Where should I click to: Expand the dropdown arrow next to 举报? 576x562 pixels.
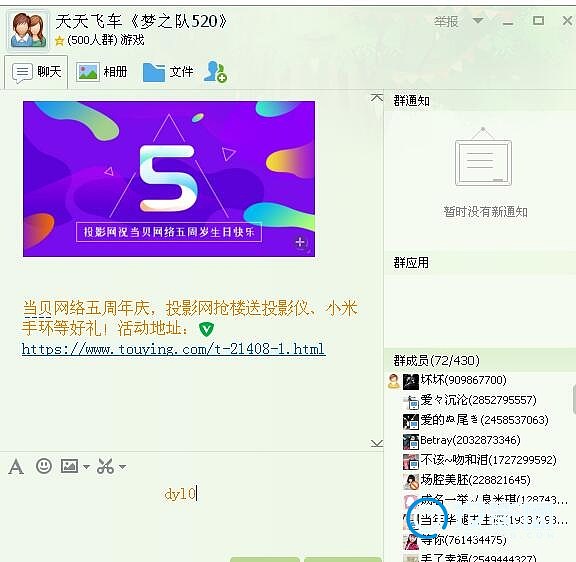[478, 21]
